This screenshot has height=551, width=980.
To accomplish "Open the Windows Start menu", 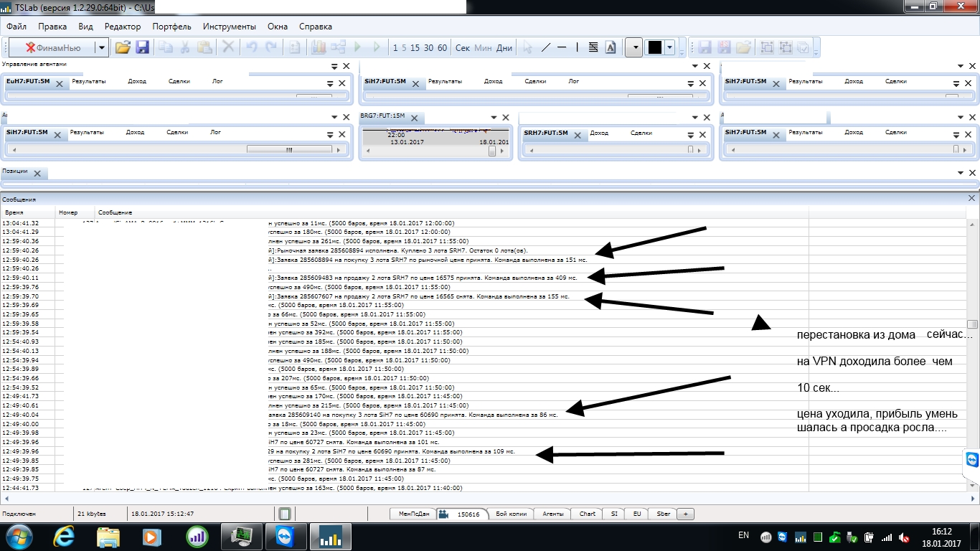I will click(19, 536).
